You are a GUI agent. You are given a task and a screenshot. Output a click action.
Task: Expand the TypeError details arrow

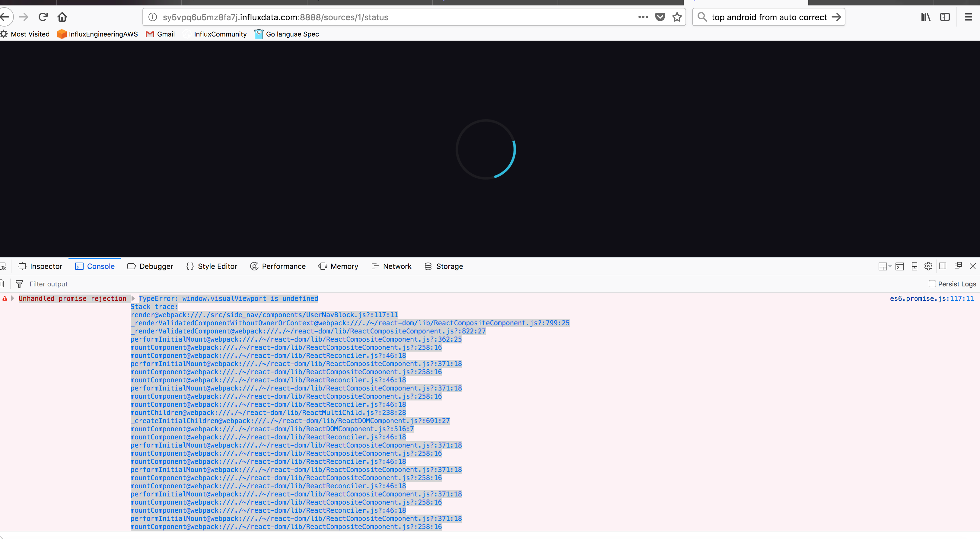click(134, 298)
